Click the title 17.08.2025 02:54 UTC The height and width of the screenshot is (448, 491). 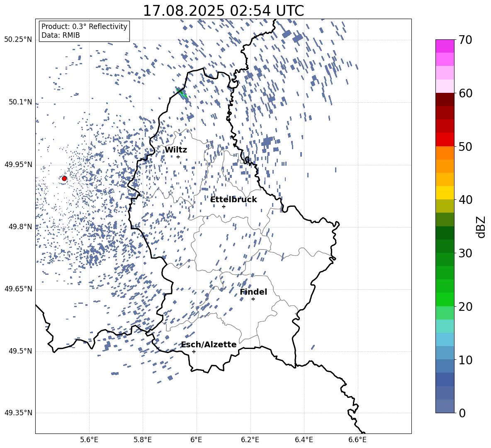click(223, 11)
